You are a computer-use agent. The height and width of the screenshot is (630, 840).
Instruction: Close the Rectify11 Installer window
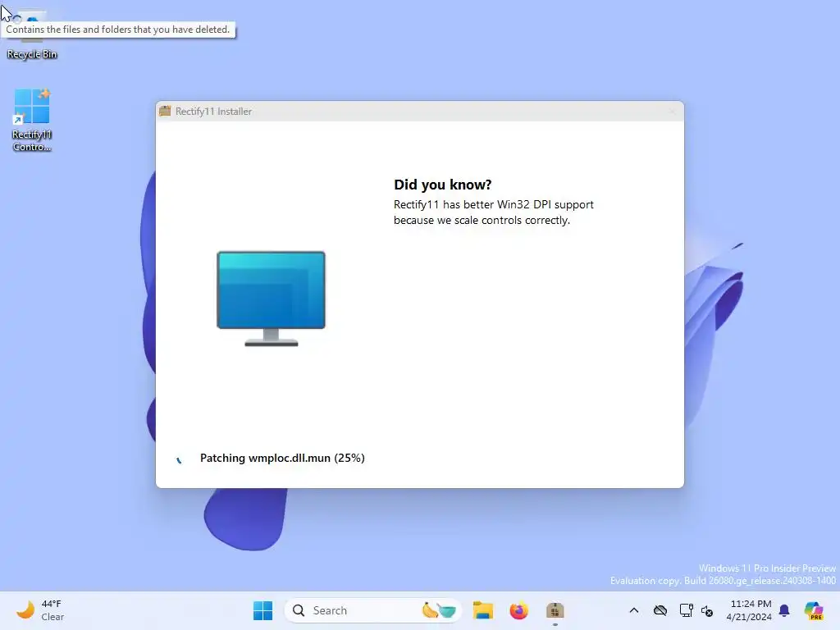[672, 112]
